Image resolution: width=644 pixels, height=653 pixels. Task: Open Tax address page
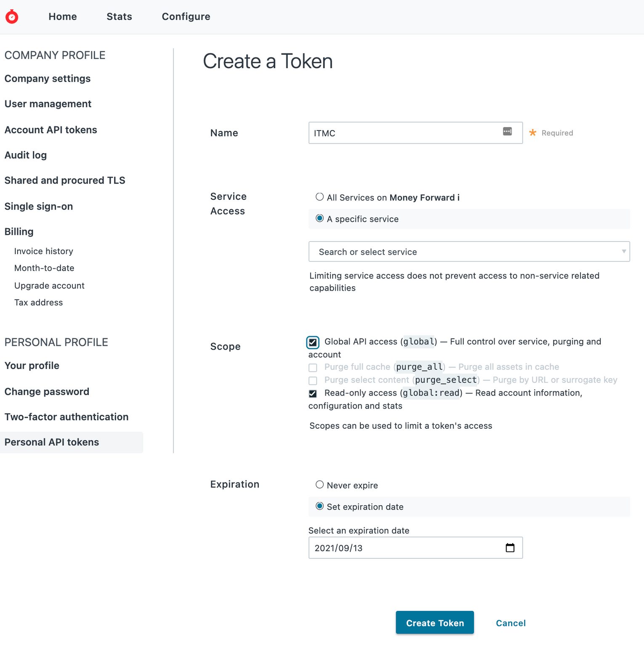(x=38, y=303)
